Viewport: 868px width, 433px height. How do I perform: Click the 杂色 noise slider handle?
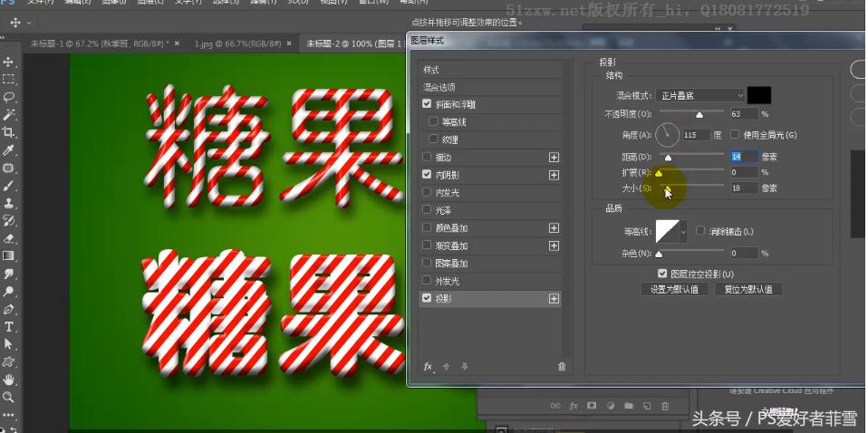(x=659, y=255)
